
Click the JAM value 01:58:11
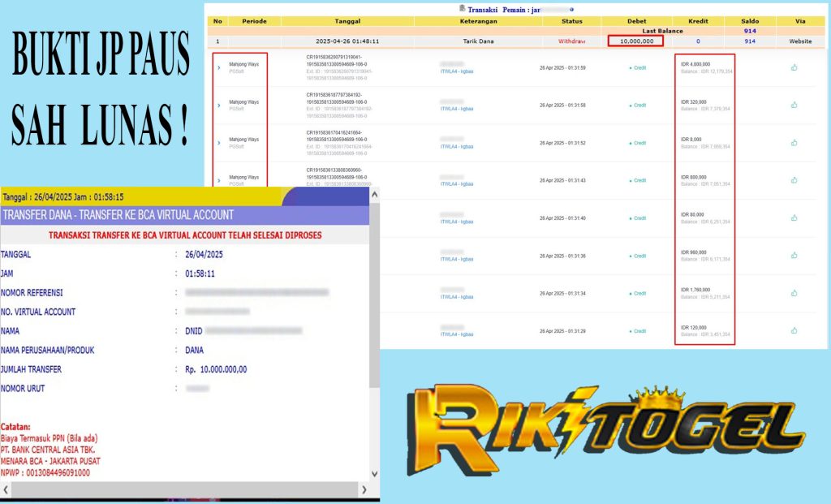200,274
